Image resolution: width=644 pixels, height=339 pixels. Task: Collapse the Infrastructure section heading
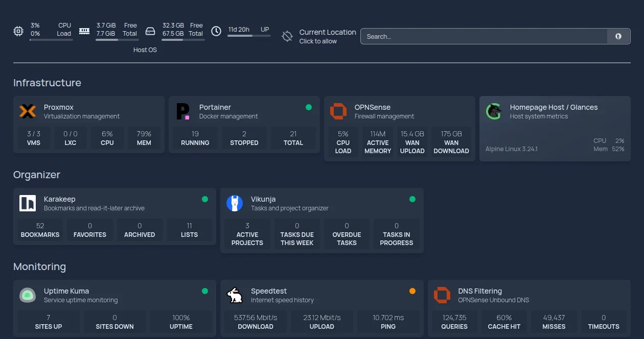pos(47,83)
